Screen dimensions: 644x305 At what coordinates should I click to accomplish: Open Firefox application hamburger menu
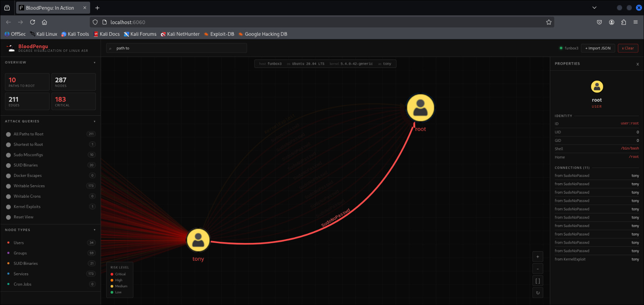tap(636, 22)
